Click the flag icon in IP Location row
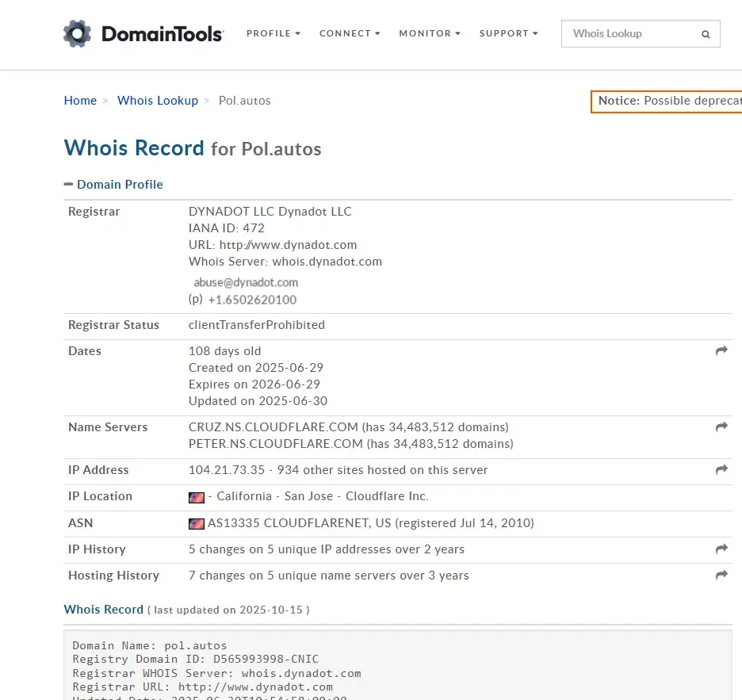 tap(197, 497)
